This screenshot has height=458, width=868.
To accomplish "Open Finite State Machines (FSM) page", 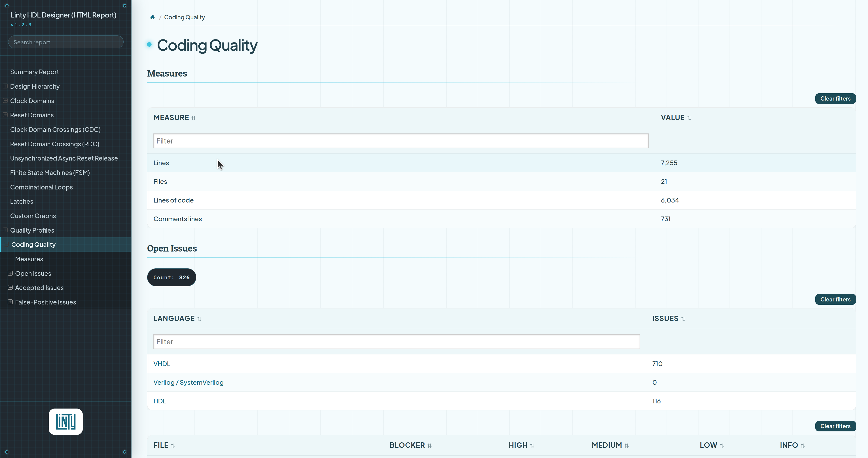I will (50, 173).
